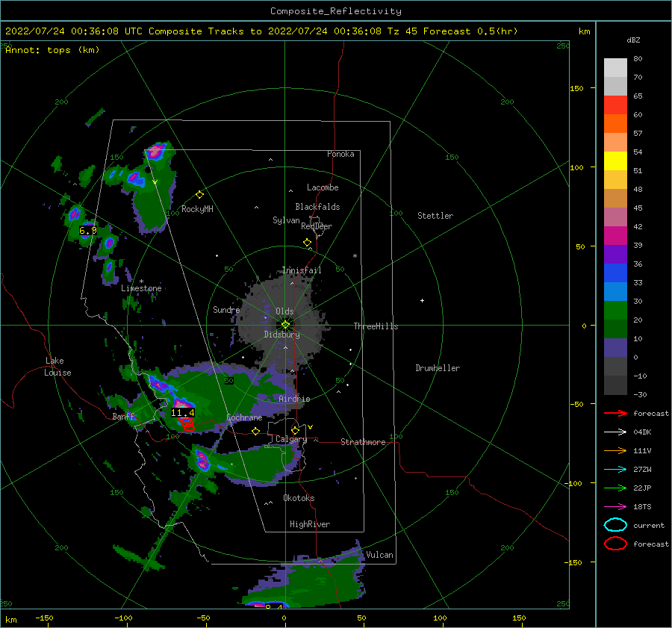672x628 pixels.
Task: Click the green 22JP arrow legend icon
Action: (x=615, y=488)
